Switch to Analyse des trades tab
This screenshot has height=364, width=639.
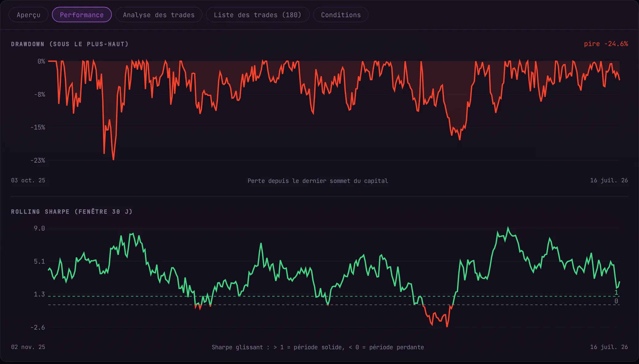[159, 15]
